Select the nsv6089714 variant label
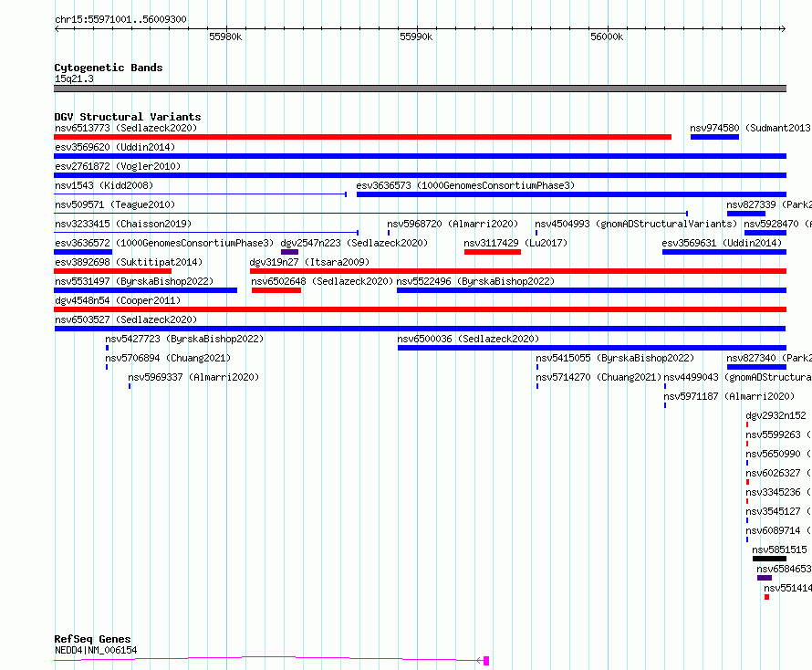This screenshot has width=812, height=670. click(778, 530)
